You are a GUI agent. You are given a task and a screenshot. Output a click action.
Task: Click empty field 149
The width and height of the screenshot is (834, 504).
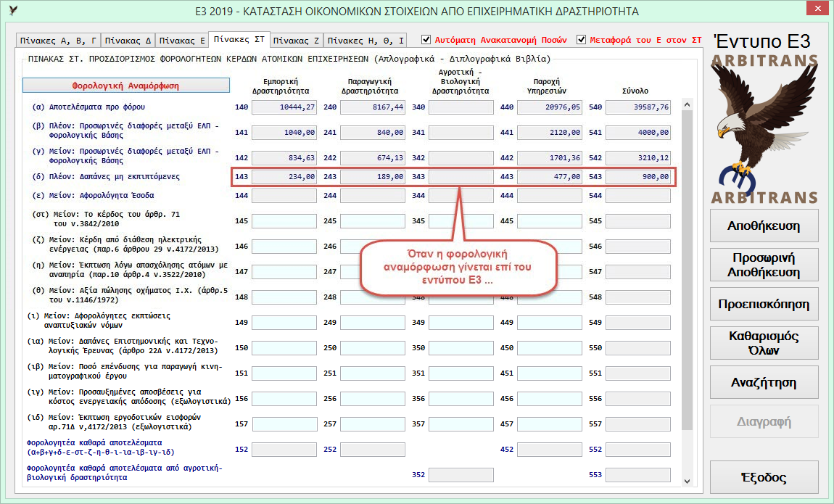[x=284, y=323]
